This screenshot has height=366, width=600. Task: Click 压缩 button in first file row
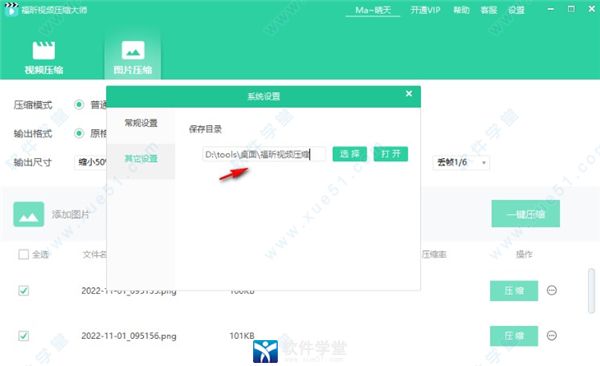pos(514,291)
